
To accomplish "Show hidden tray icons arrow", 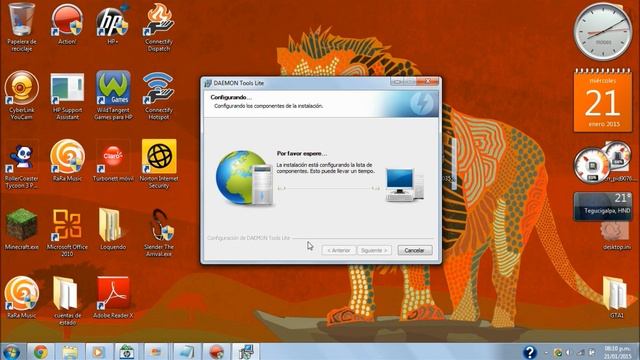I will coord(546,353).
